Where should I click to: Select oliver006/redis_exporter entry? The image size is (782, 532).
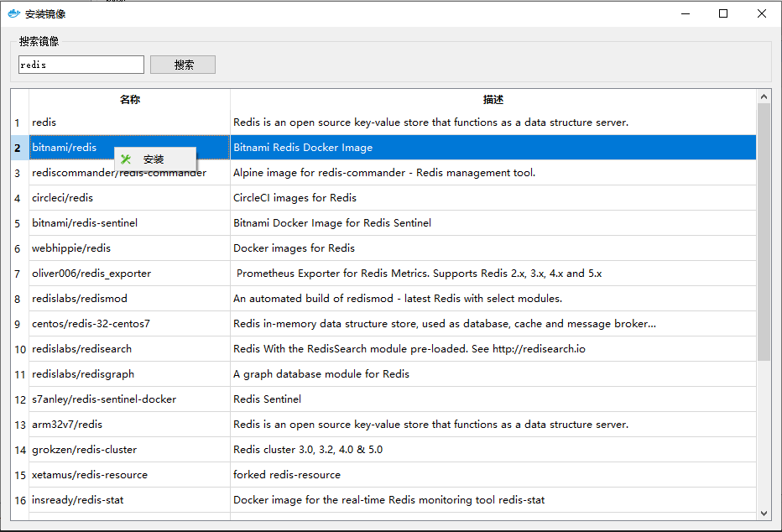pyautogui.click(x=130, y=274)
